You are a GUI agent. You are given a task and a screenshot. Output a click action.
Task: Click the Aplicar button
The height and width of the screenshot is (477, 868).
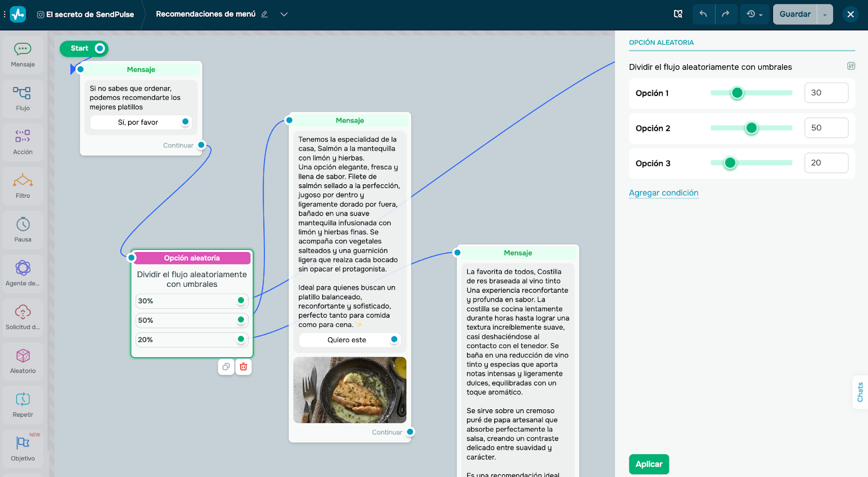649,465
